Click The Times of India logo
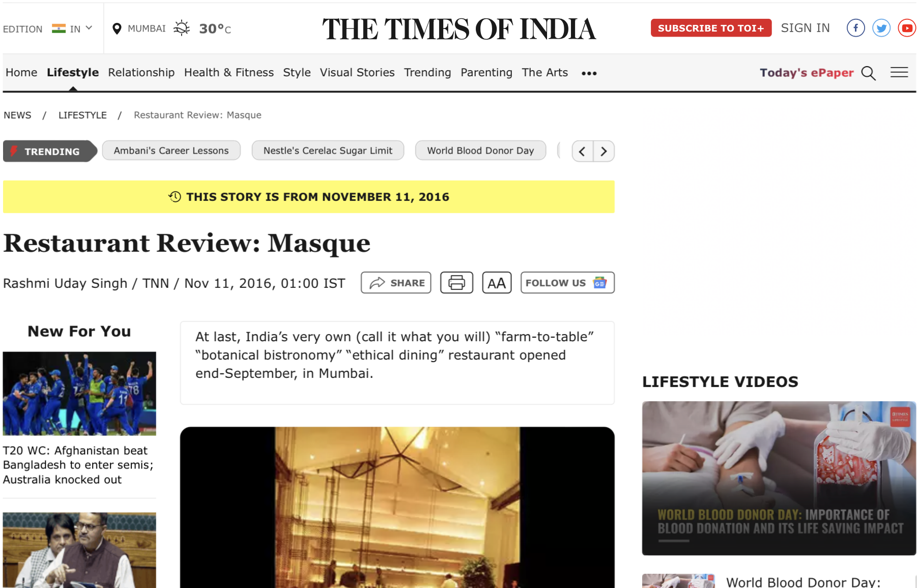917x588 pixels. 459,29
